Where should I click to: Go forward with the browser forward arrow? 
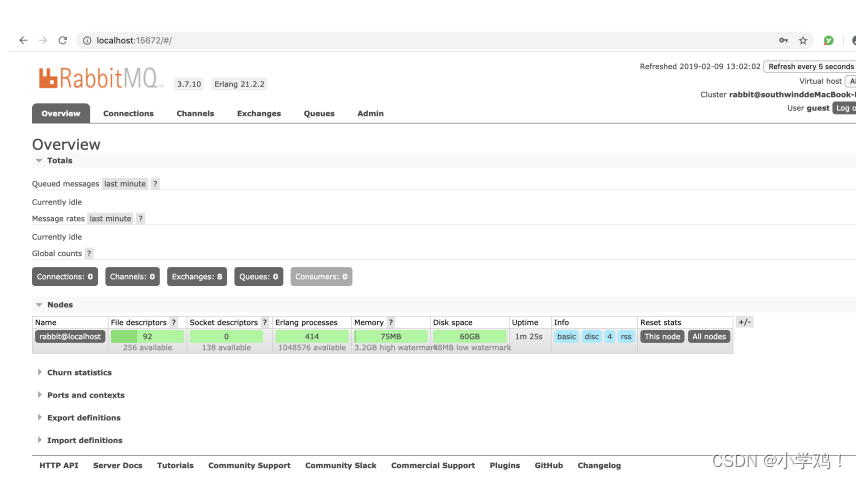click(x=43, y=40)
